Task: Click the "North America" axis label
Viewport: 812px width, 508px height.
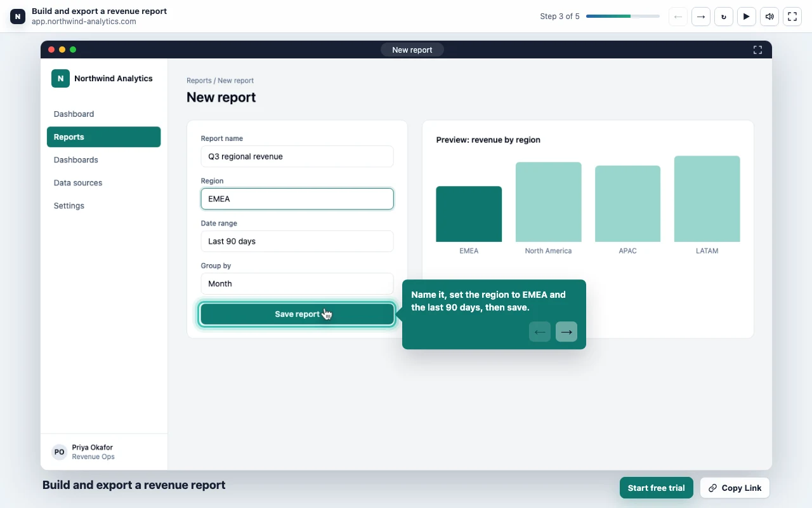Action: point(548,251)
